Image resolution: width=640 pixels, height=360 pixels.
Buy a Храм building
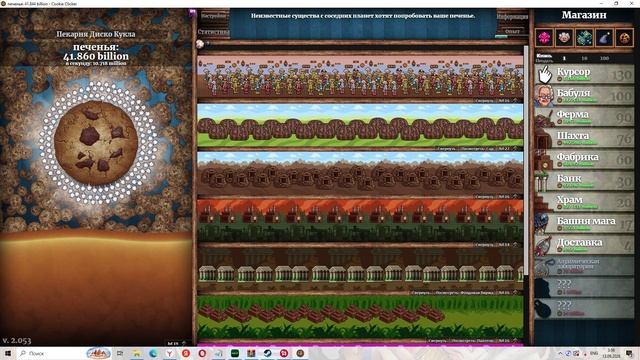pos(584,202)
